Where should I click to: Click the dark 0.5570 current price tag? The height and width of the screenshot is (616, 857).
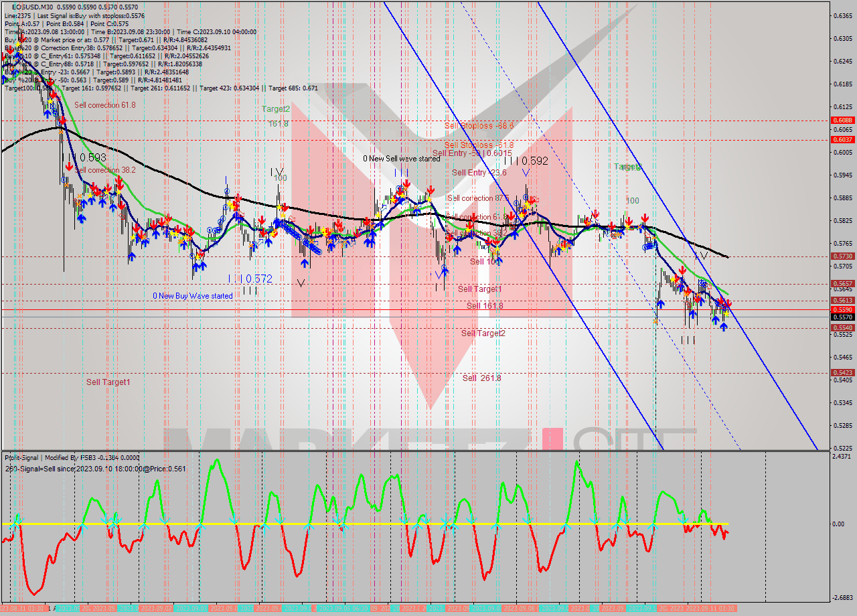tap(842, 317)
